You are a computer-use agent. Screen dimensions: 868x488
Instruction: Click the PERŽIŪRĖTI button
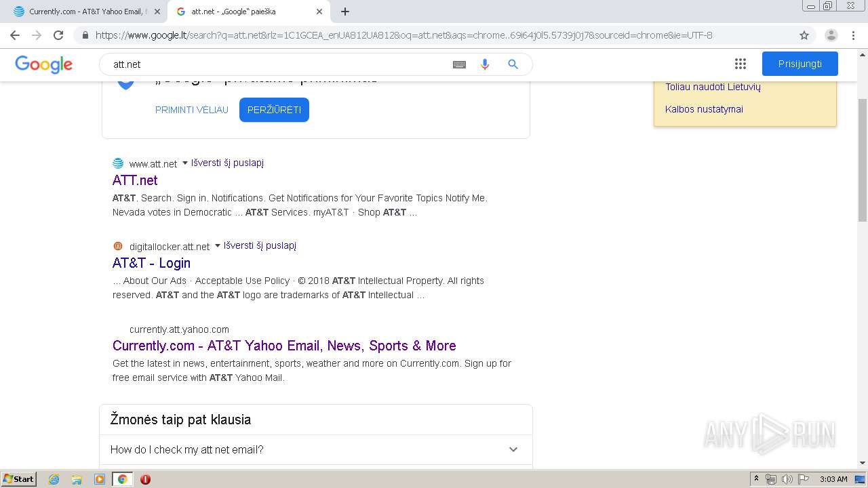[x=274, y=110]
